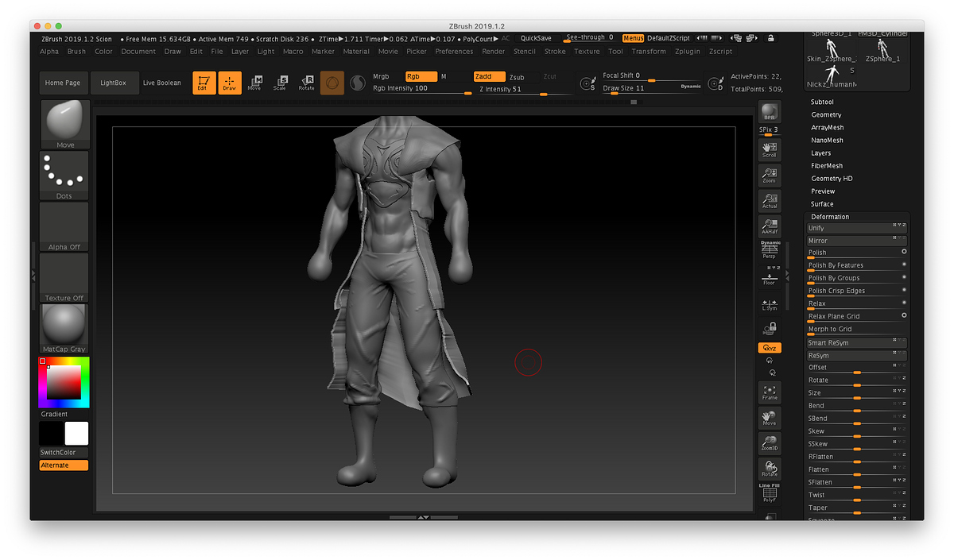Image resolution: width=954 pixels, height=560 pixels.
Task: Click the right-shelf Move view icon
Action: tap(770, 417)
